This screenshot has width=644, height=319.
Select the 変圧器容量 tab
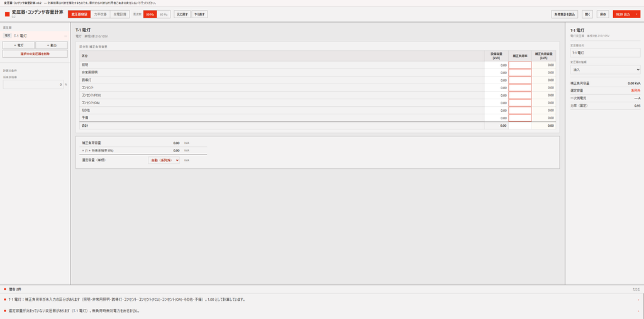79,14
